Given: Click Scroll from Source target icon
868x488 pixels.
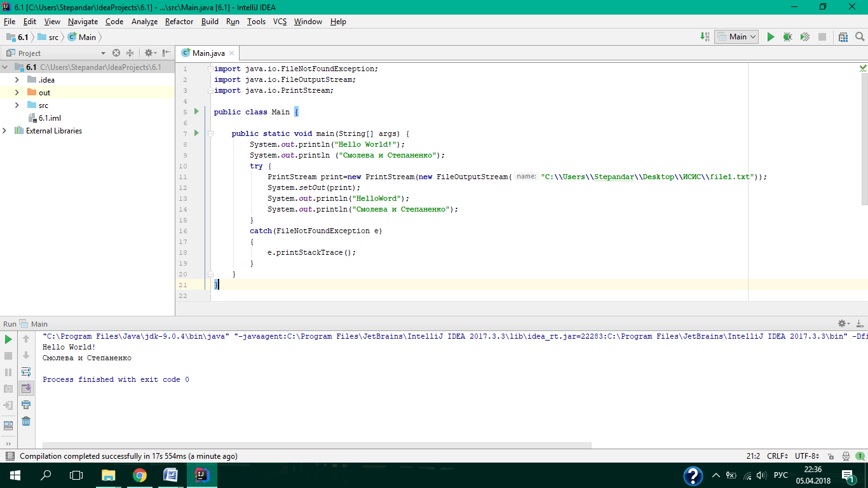Looking at the screenshot, I should [116, 53].
